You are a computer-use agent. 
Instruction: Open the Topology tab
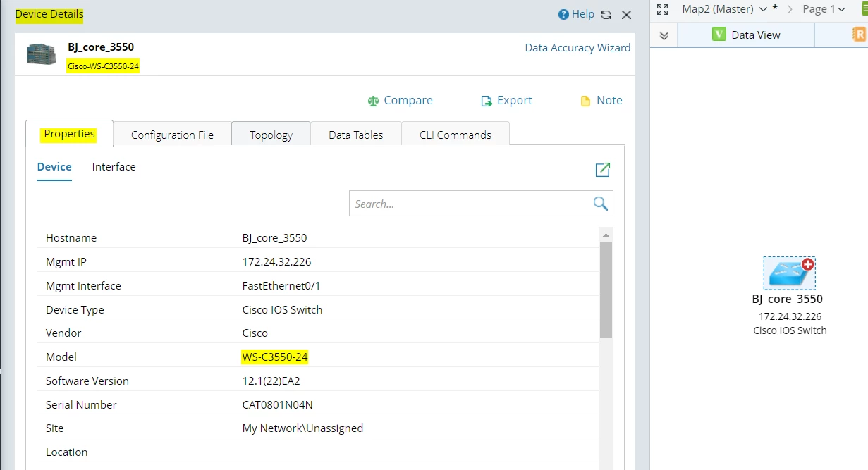(271, 135)
